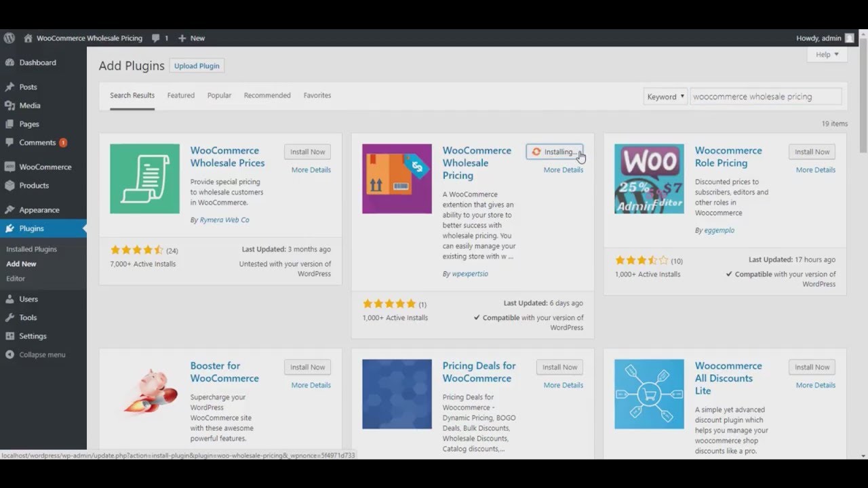The image size is (868, 488).
Task: Open More Details for All Discounts Lite
Action: coord(816,386)
